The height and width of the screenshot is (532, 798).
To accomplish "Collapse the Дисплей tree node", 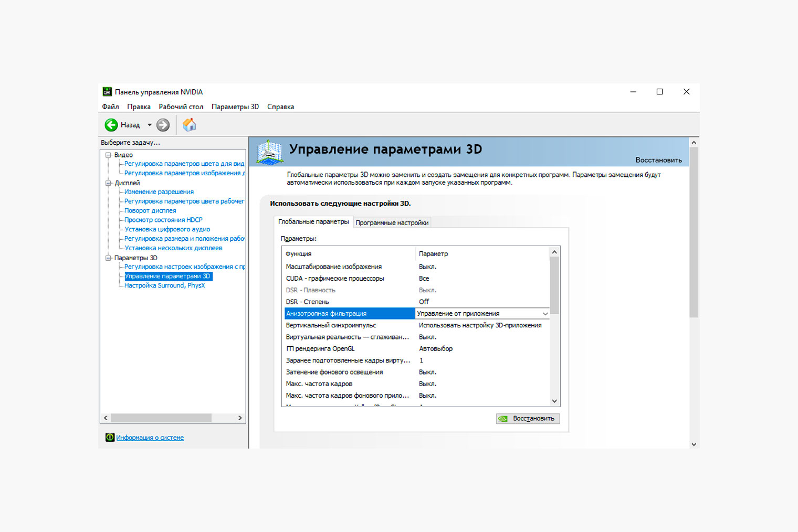I will coord(108,183).
